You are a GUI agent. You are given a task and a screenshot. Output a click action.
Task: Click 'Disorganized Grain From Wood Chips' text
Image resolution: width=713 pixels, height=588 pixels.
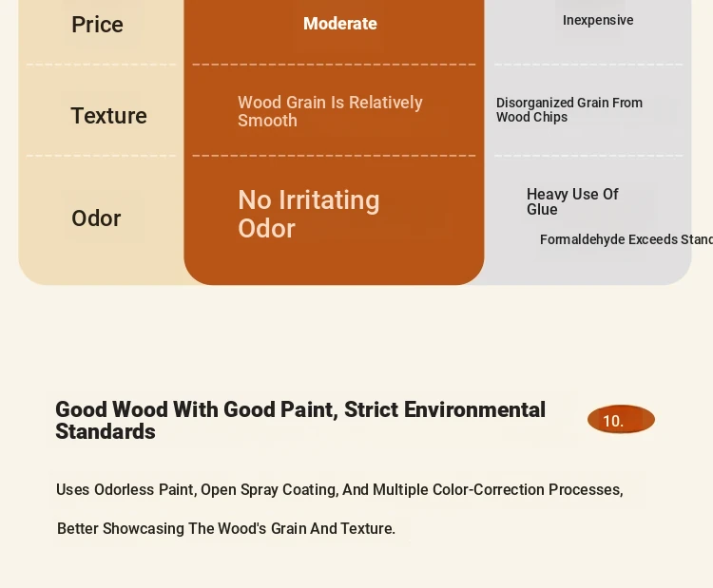tap(569, 110)
